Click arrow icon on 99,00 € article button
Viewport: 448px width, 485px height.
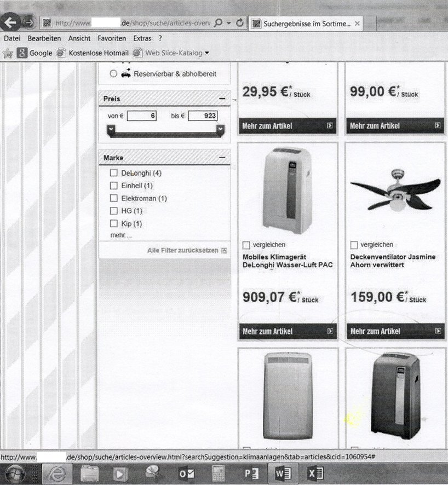click(x=438, y=125)
